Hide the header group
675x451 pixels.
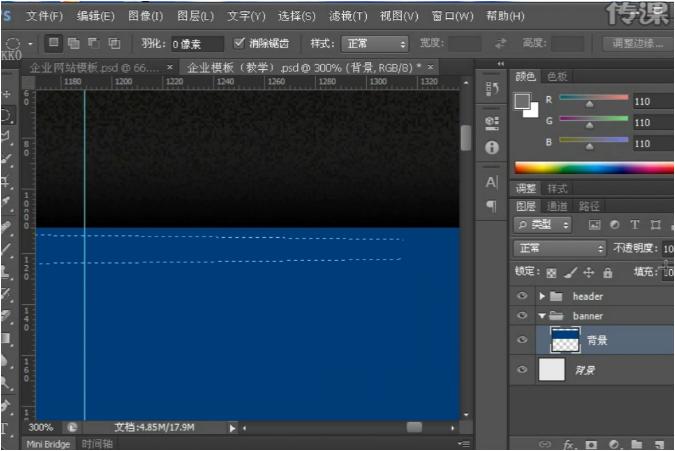tap(522, 296)
